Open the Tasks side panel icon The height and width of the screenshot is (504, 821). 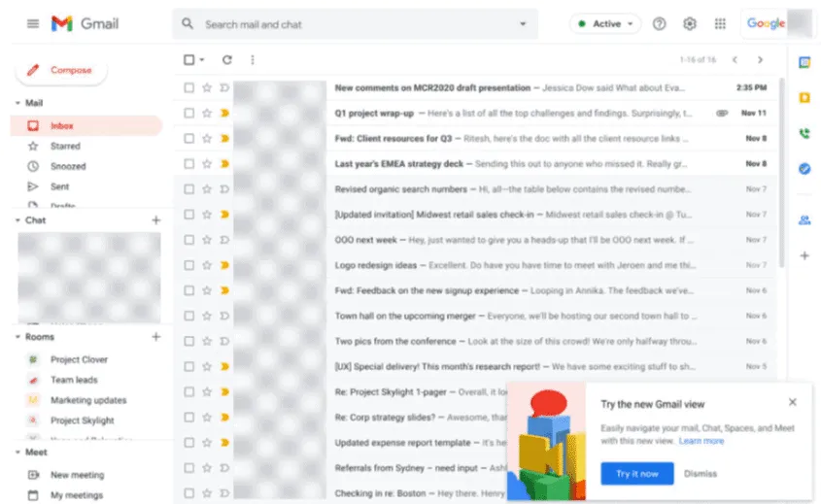(804, 168)
